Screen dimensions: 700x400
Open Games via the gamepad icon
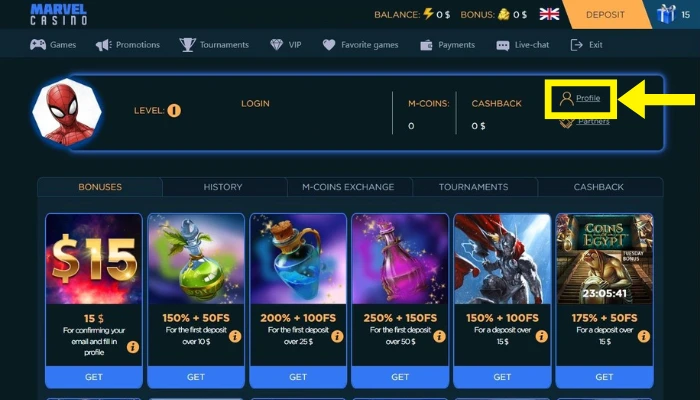tap(38, 45)
